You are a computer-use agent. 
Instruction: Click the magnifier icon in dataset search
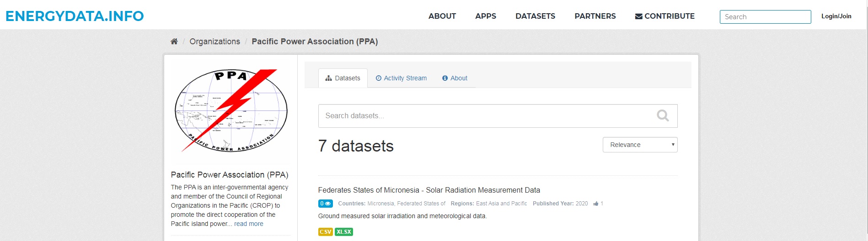tap(663, 115)
